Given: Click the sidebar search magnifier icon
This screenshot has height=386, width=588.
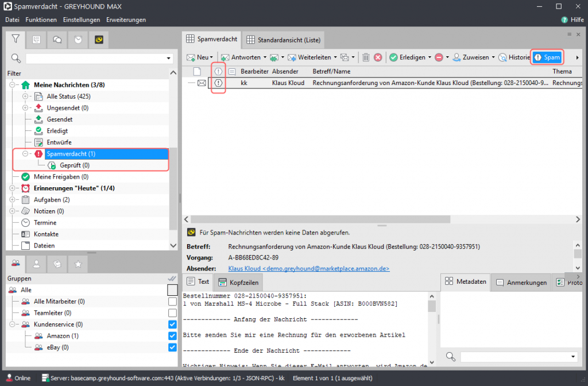Looking at the screenshot, I should click(x=16, y=58).
